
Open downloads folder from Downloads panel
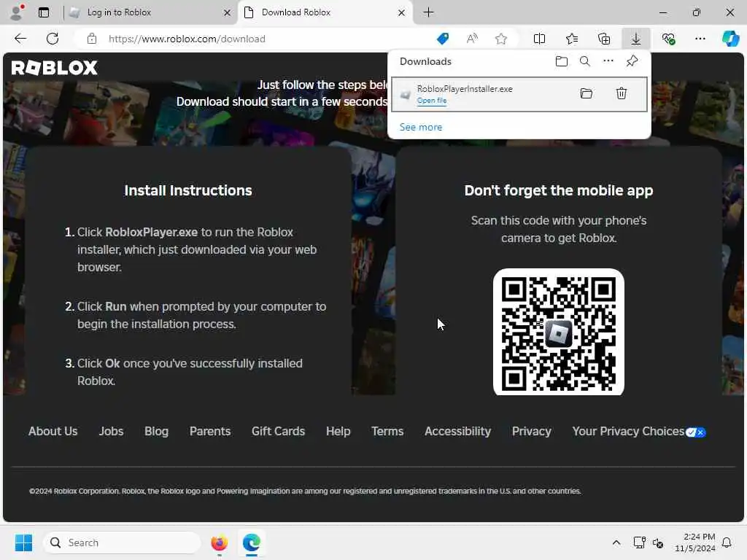coord(561,61)
